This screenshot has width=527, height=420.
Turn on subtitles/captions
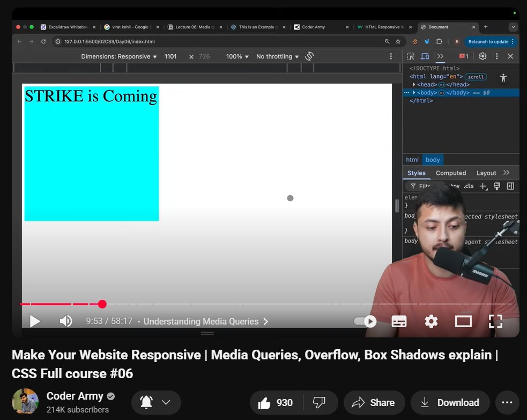click(399, 321)
